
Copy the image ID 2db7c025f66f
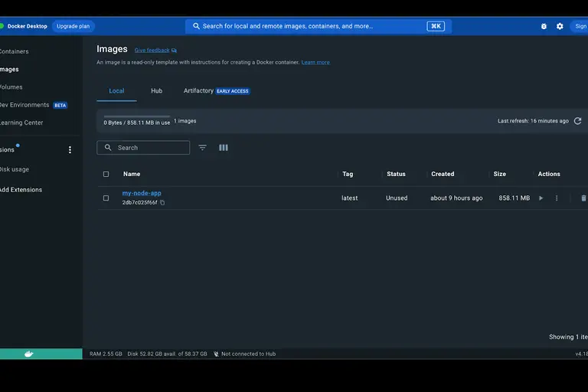[x=162, y=203]
